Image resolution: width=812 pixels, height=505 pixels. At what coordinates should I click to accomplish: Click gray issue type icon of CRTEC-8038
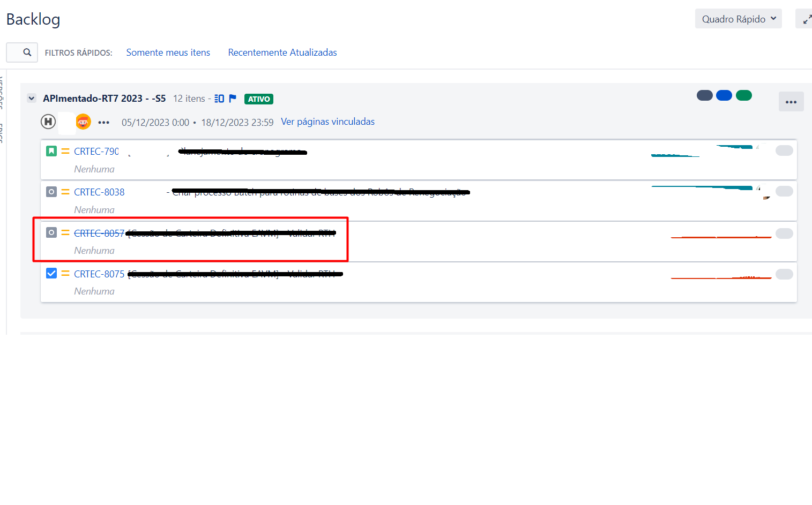coord(51,192)
